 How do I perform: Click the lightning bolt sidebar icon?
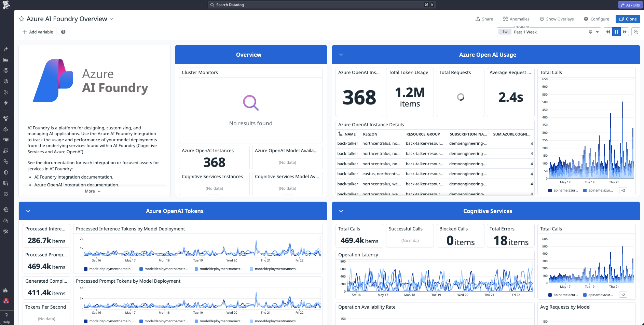tap(6, 103)
